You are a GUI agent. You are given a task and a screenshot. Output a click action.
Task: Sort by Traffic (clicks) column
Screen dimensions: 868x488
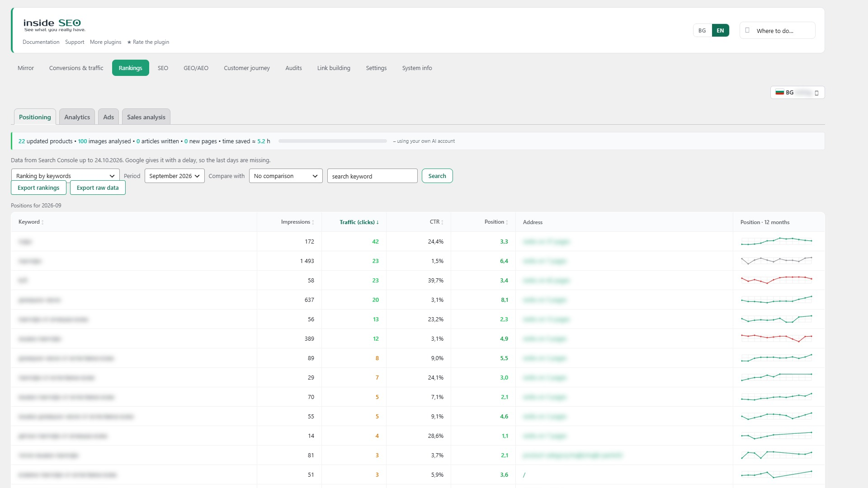359,222
